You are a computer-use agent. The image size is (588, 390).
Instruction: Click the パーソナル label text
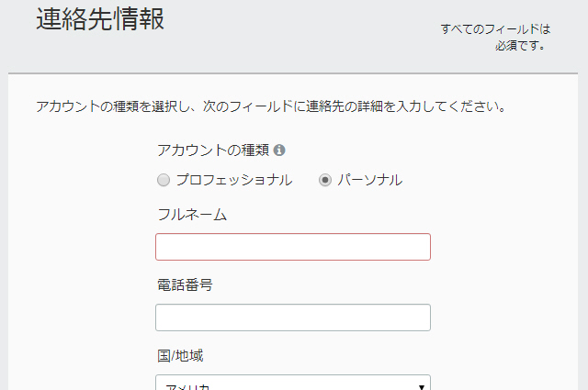coord(370,180)
